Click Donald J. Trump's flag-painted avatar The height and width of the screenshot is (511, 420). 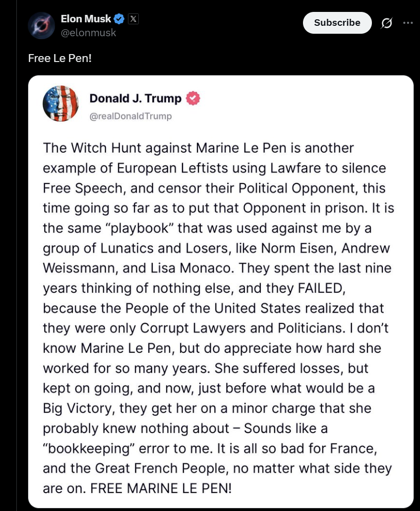(x=60, y=104)
